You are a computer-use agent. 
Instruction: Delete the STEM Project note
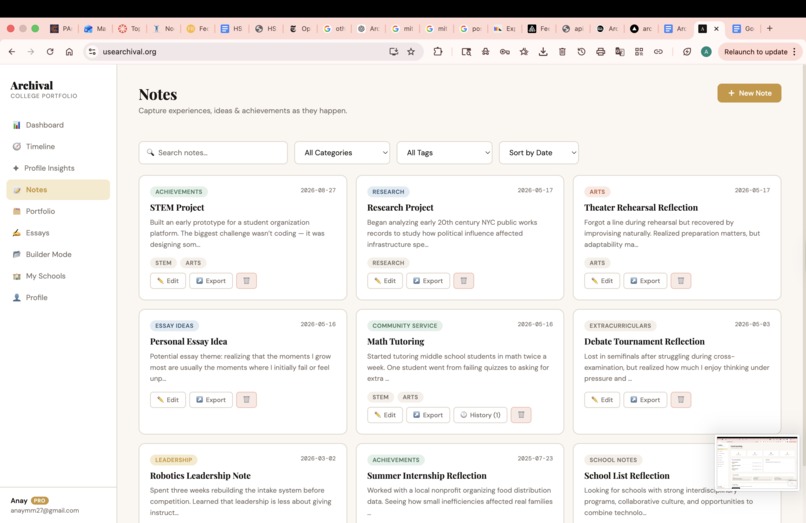pyautogui.click(x=246, y=281)
